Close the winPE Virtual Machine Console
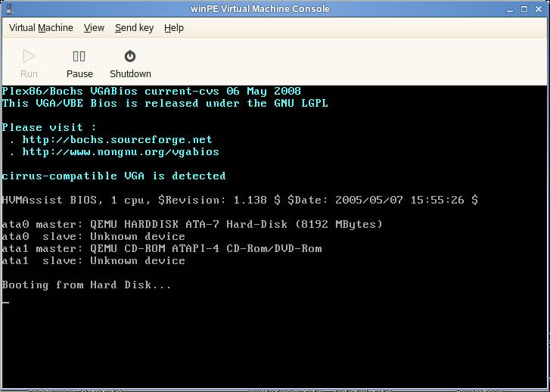Image resolution: width=550 pixels, height=392 pixels. tap(539, 8)
